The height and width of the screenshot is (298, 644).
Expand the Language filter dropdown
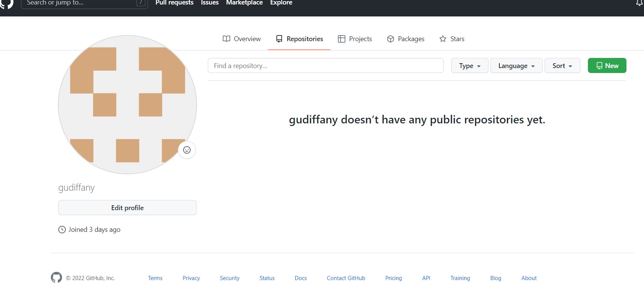pyautogui.click(x=517, y=65)
